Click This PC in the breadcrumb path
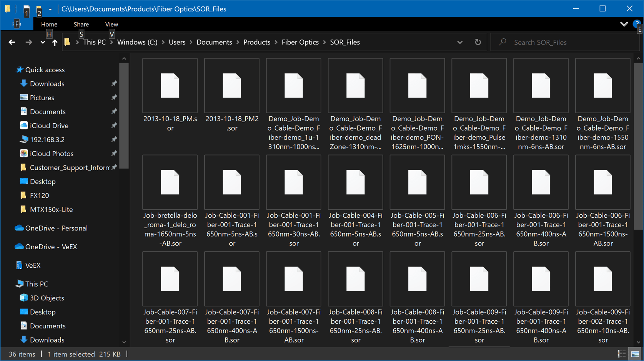This screenshot has height=361, width=644. (x=94, y=42)
